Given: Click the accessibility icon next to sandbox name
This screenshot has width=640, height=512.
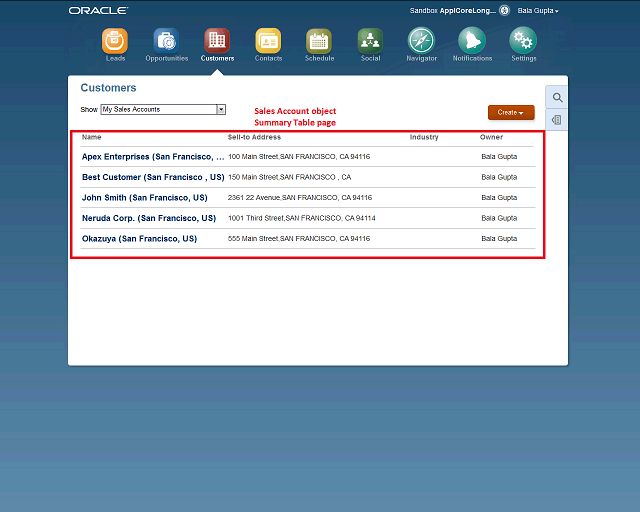Looking at the screenshot, I should pos(504,10).
